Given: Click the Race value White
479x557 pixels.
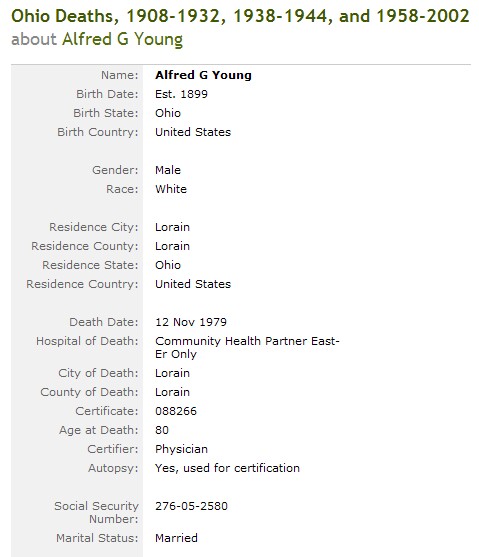Looking at the screenshot, I should click(171, 189).
